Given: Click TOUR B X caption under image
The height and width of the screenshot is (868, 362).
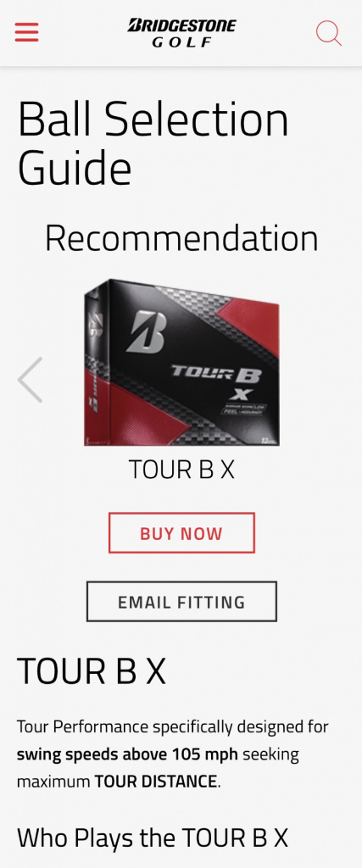Looking at the screenshot, I should tap(181, 470).
